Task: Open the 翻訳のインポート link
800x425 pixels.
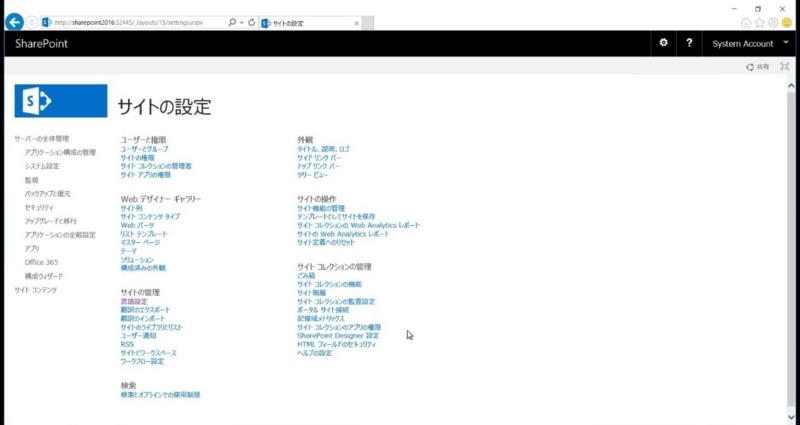Action: coord(143,319)
